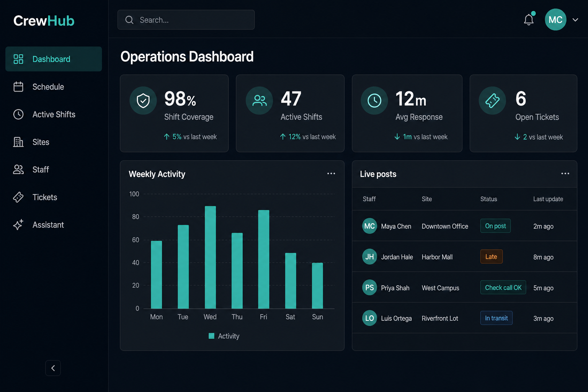
Task: Click the Assistant sparkle icon
Action: (18, 225)
